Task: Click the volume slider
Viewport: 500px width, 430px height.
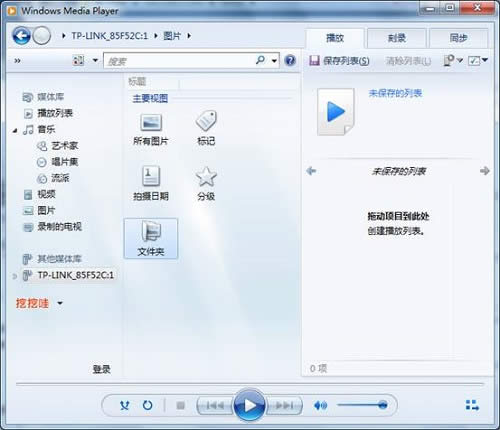Action: pyautogui.click(x=362, y=405)
